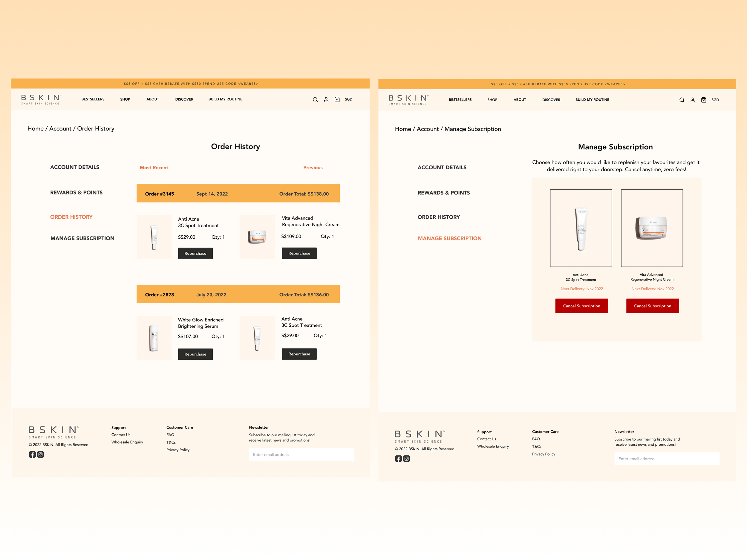Open Instagram icon in left page footer
The width and height of the screenshot is (747, 560).
[x=41, y=454]
